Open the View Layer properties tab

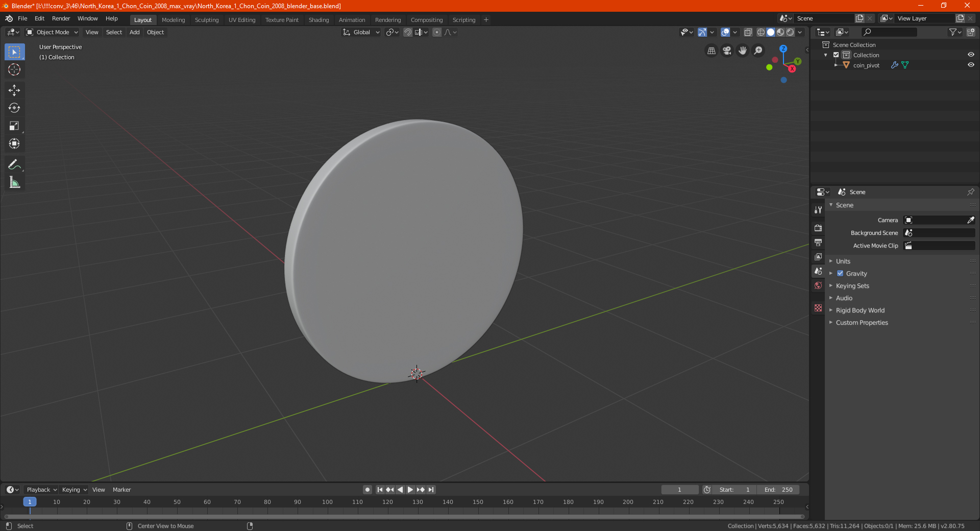818,256
